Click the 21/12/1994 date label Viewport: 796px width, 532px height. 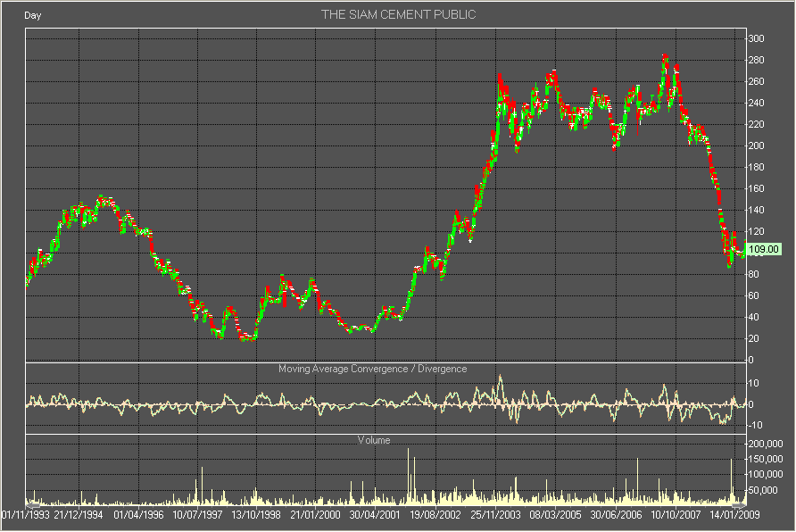[x=79, y=515]
